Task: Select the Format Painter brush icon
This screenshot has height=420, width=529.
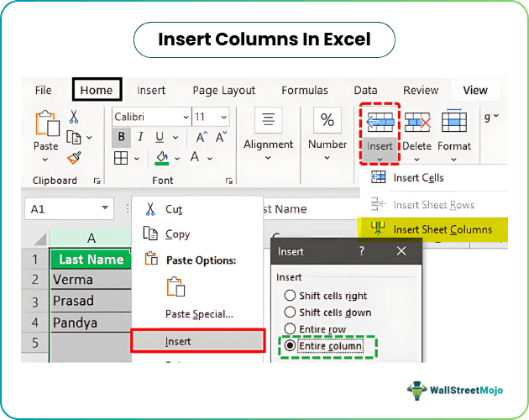Action: pyautogui.click(x=74, y=158)
